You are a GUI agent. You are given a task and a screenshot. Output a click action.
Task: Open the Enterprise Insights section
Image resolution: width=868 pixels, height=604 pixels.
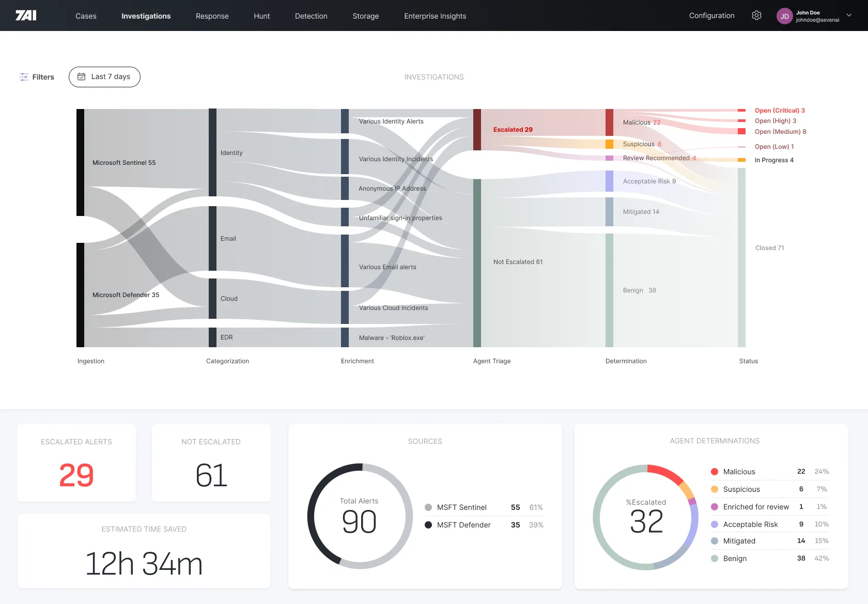[435, 16]
